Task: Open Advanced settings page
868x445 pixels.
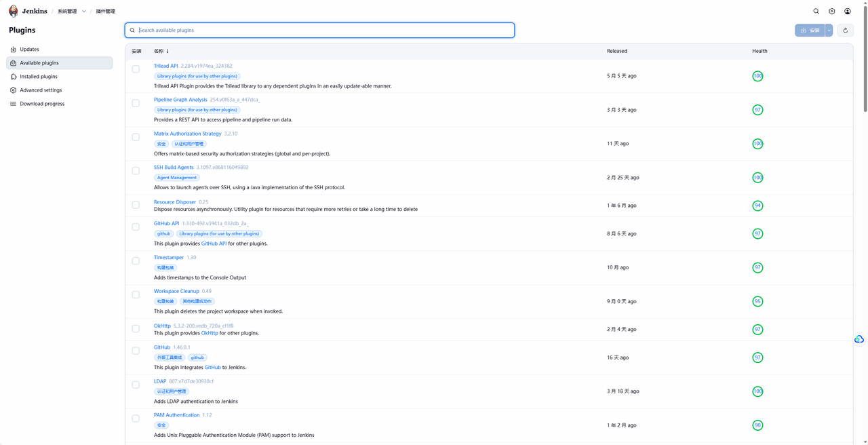Action: [x=60, y=90]
